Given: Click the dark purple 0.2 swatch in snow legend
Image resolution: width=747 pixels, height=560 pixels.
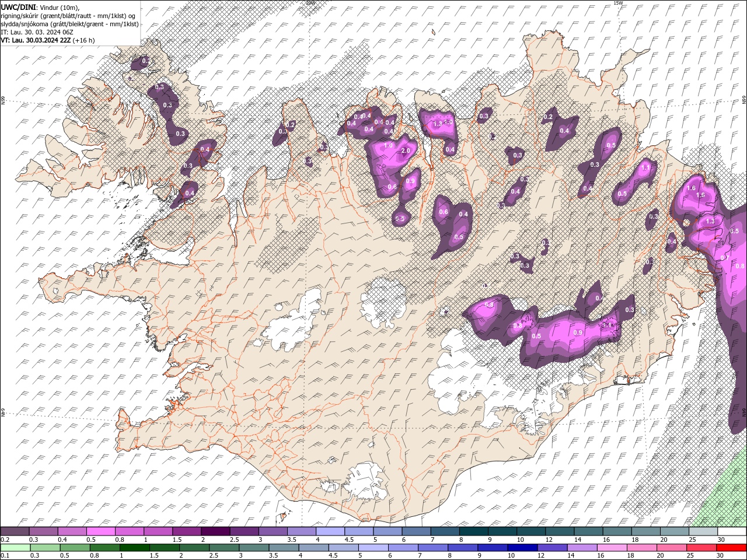Looking at the screenshot, I should point(15,531).
